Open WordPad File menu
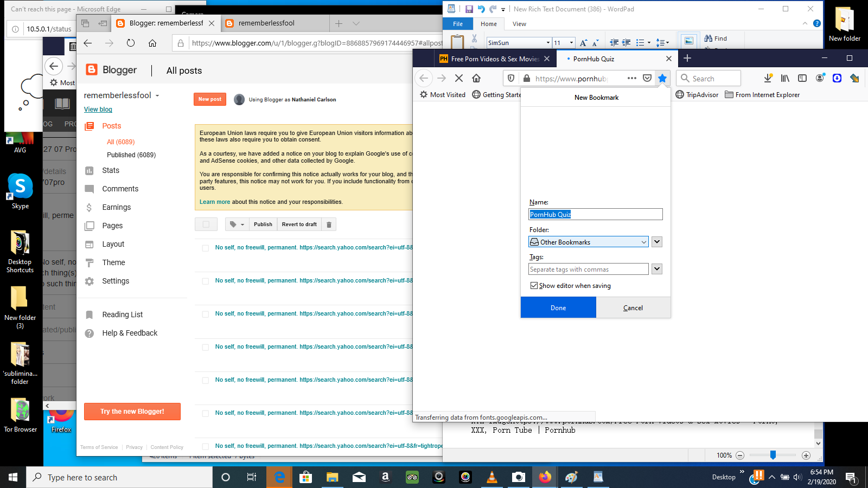The width and height of the screenshot is (868, 488). [458, 24]
